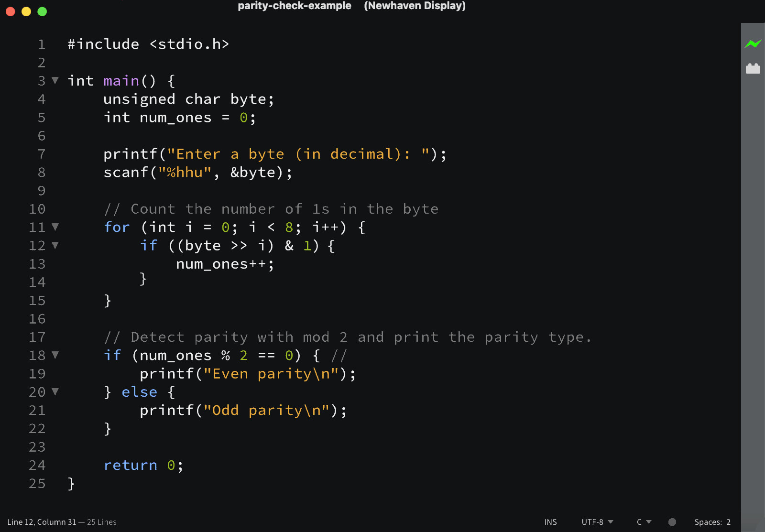Click the indent width value 2
The width and height of the screenshot is (765, 532).
point(728,522)
